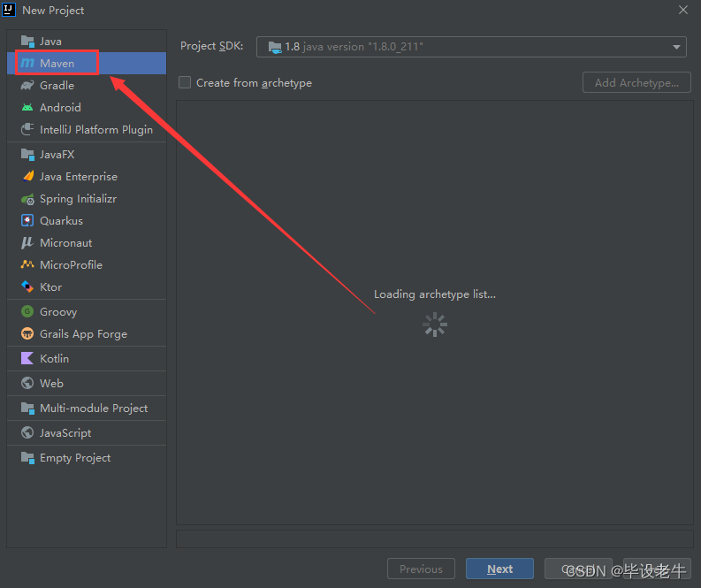Click the archetype description box below list

click(x=435, y=538)
